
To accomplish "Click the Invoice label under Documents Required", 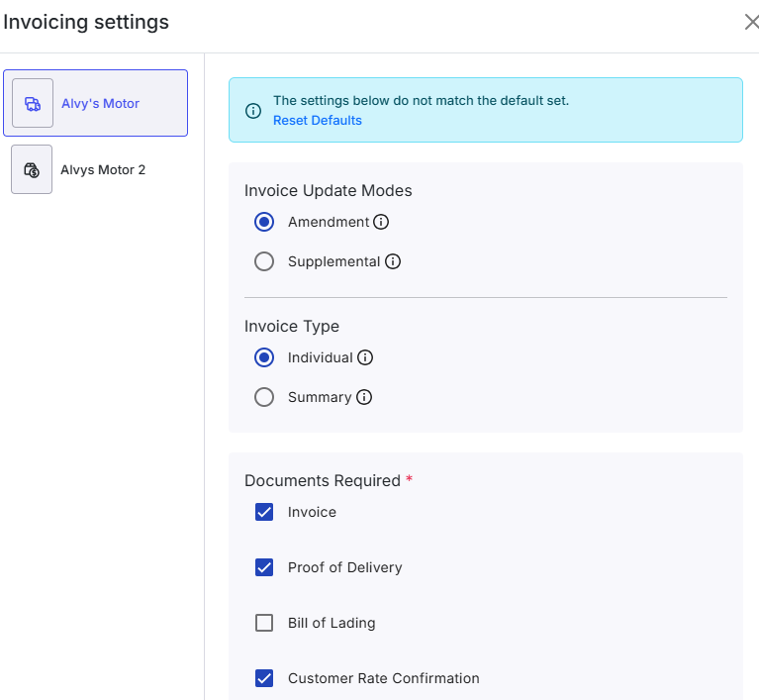I will [313, 512].
